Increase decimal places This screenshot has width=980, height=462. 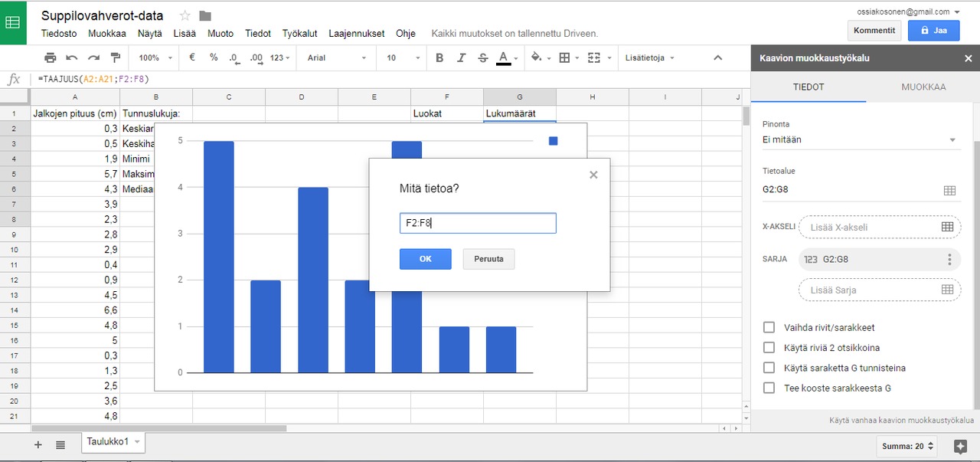pos(256,57)
